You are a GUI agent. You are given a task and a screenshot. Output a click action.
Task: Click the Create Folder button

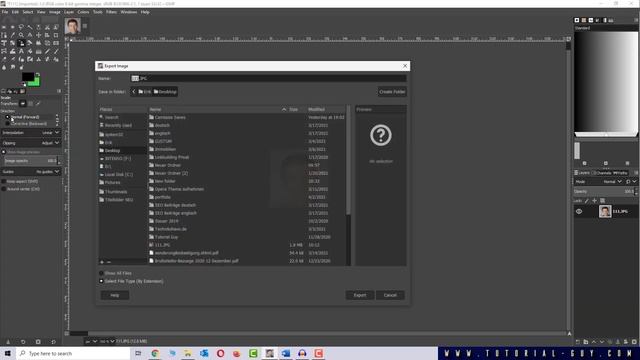click(x=392, y=92)
